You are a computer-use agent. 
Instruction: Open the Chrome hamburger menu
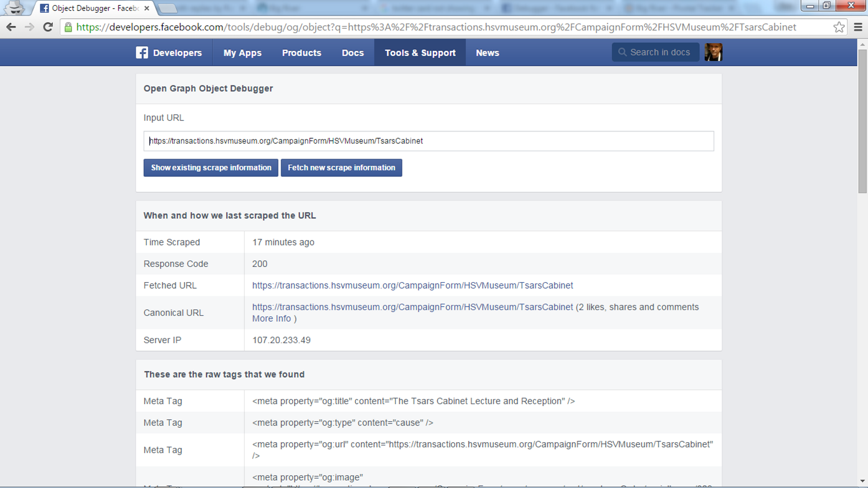tap(858, 27)
